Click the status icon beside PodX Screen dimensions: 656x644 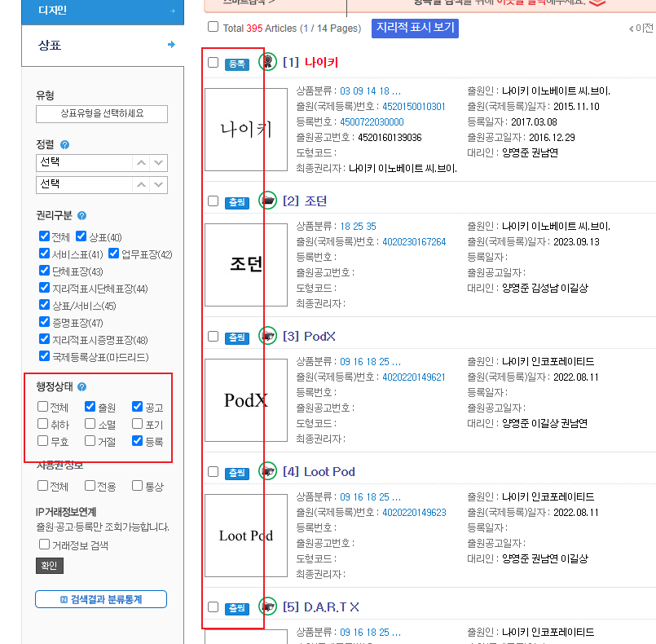pos(268,336)
